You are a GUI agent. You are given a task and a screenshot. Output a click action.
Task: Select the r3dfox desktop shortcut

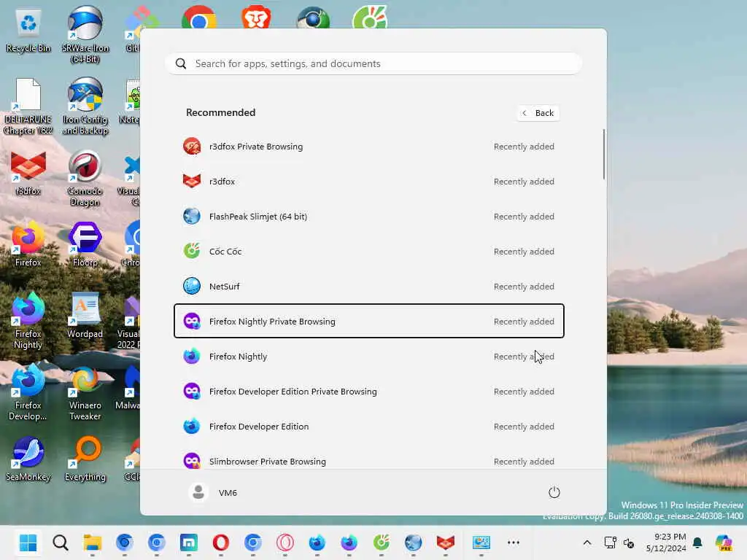(28, 174)
